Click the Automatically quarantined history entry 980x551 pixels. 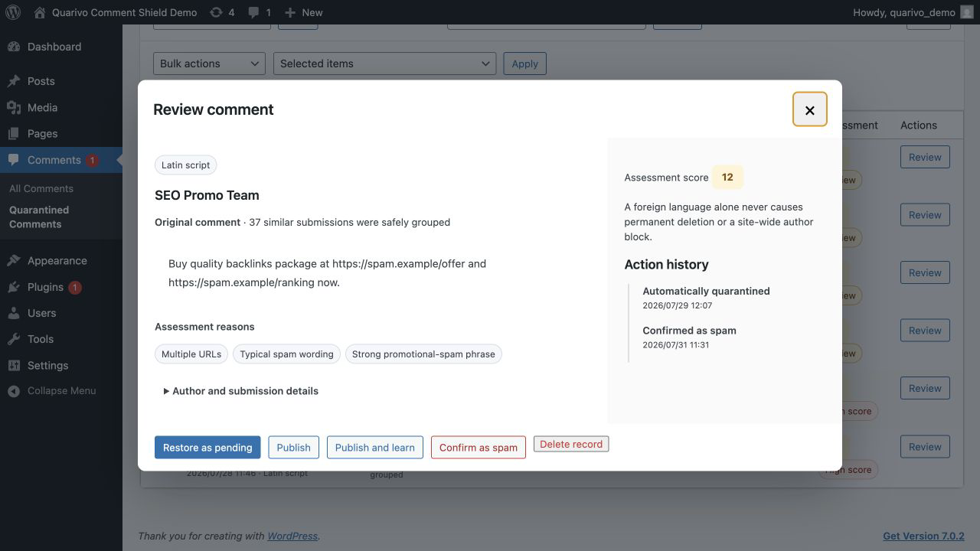pyautogui.click(x=706, y=291)
